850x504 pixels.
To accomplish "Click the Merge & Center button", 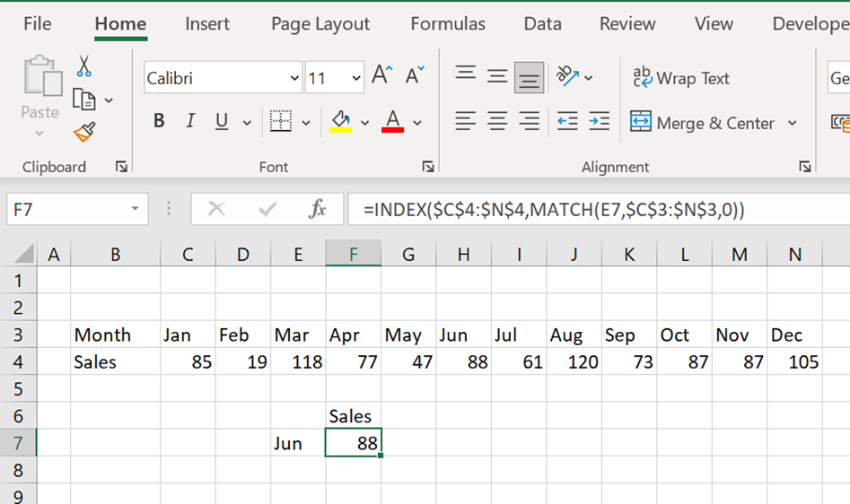I will [x=702, y=123].
